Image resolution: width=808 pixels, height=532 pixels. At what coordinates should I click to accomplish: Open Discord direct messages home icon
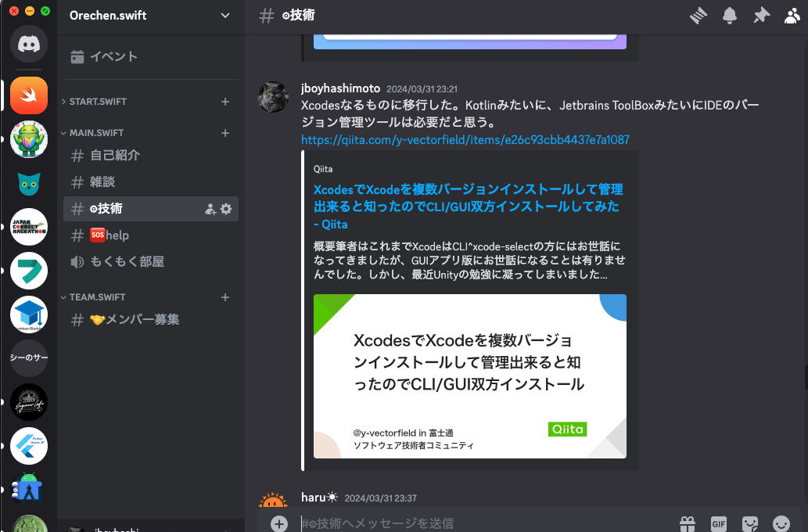tap(29, 44)
